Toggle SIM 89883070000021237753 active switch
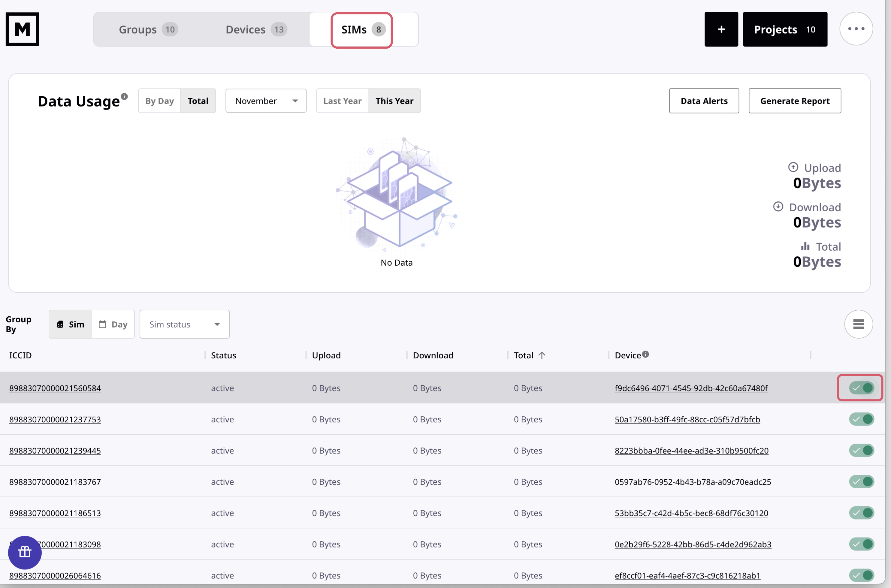The height and width of the screenshot is (588, 891). [x=861, y=419]
